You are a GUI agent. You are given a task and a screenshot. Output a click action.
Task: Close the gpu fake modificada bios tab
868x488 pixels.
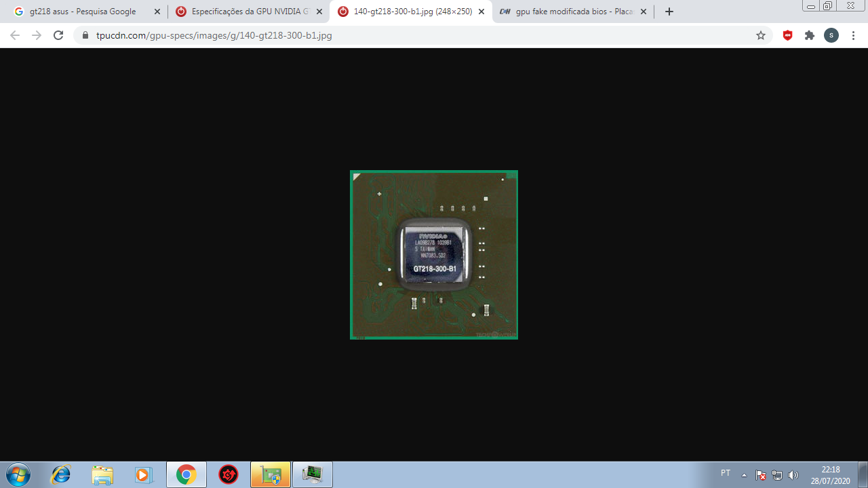(644, 12)
